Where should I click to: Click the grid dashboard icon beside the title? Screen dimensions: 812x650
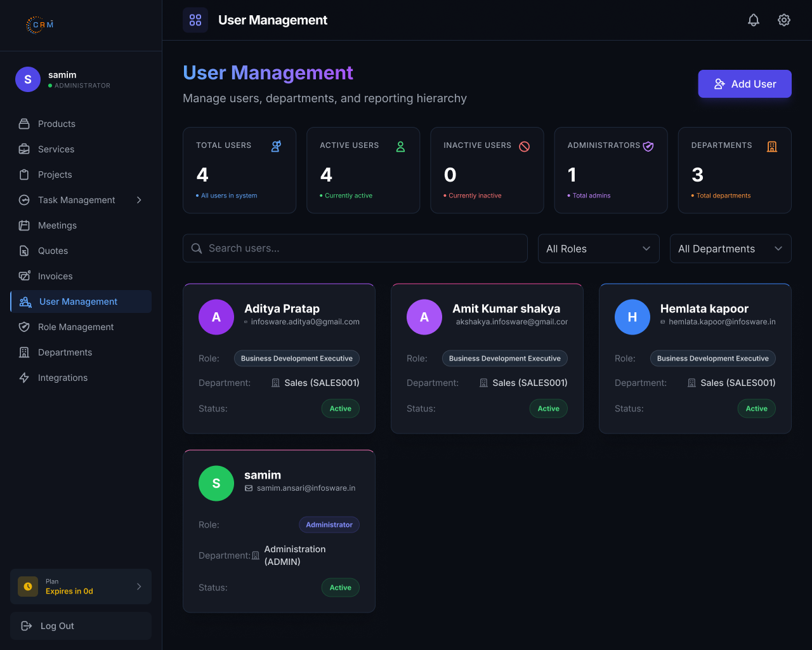click(x=195, y=20)
